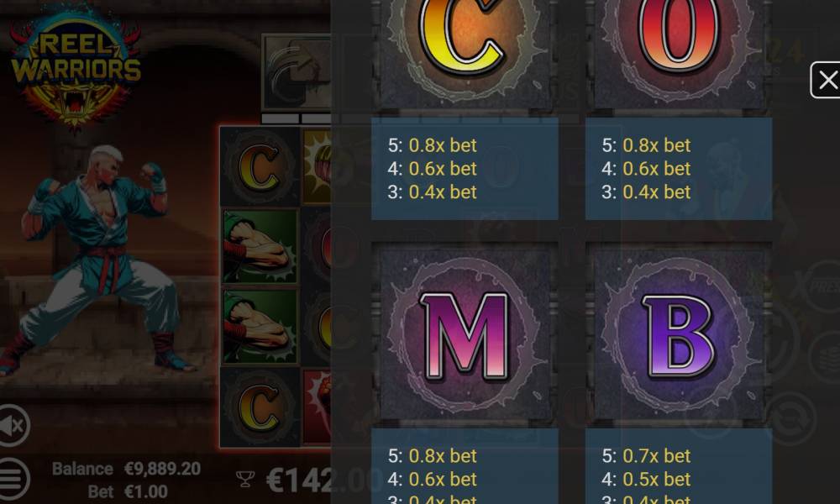Screen dimensions: 840x504
Task: Click the Reel Warriors game logo
Action: coord(76,66)
